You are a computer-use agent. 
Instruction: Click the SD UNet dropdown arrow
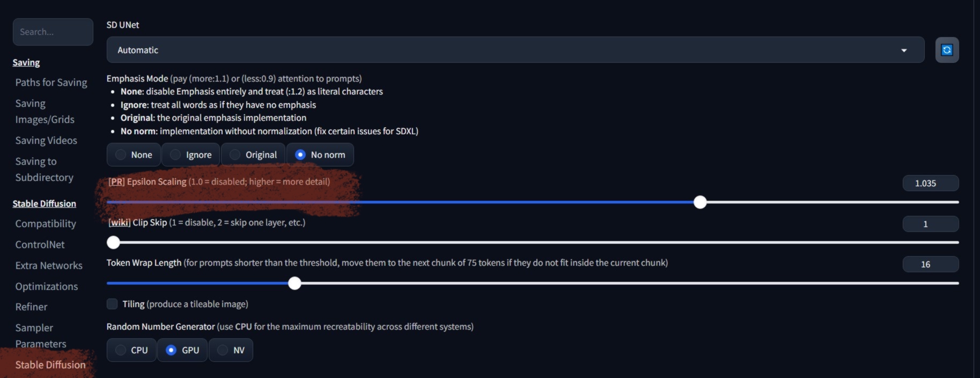[904, 50]
